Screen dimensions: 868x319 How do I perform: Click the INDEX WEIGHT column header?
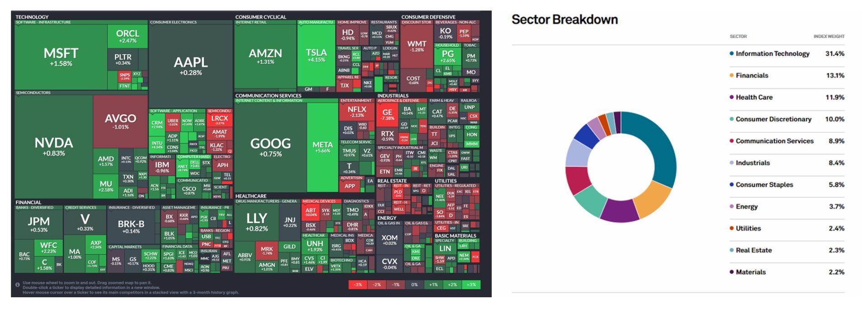pyautogui.click(x=829, y=36)
